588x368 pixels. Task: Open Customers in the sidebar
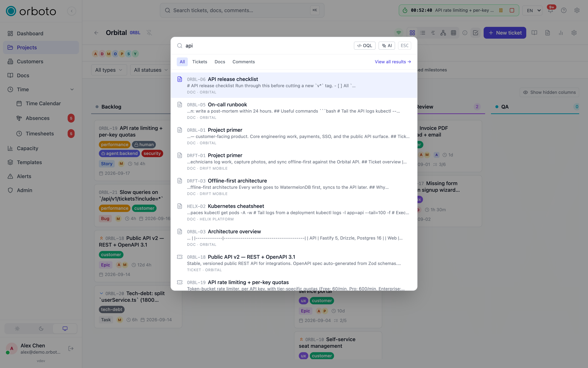click(x=41, y=61)
